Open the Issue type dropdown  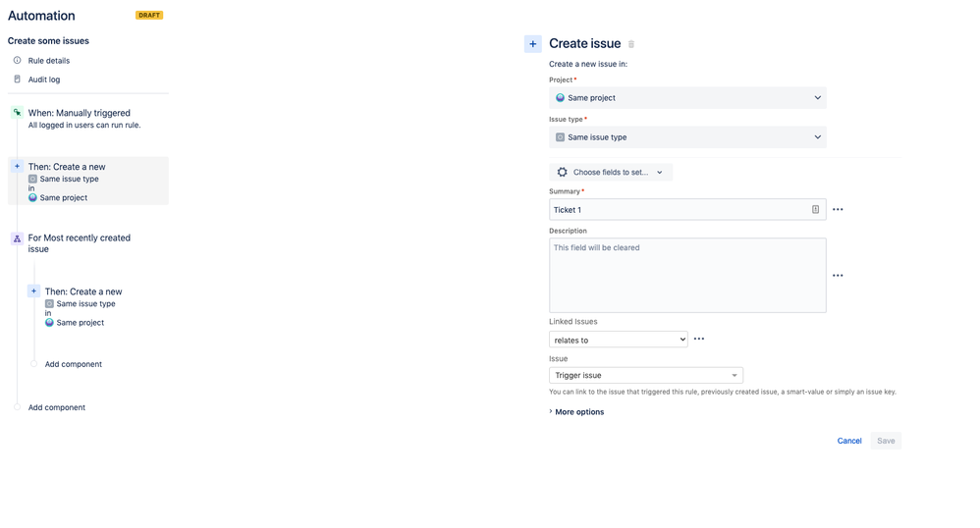pos(687,136)
